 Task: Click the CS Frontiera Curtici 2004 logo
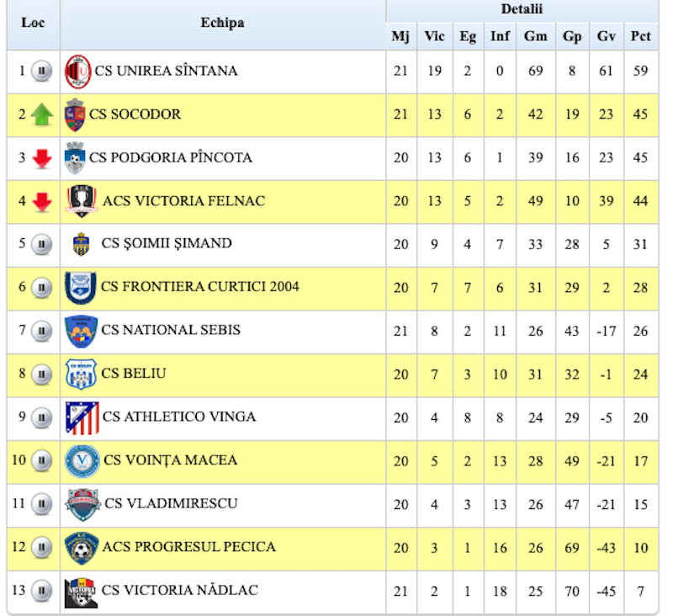[81, 288]
